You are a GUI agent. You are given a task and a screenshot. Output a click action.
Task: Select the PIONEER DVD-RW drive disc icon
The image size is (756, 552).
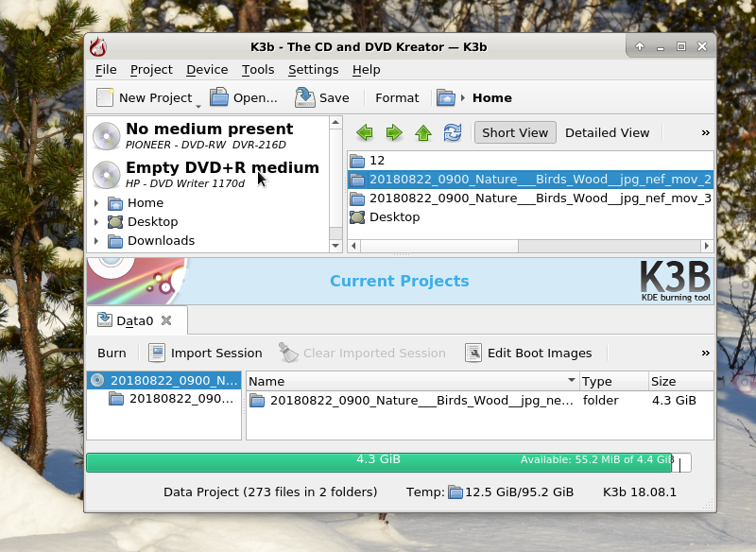pos(106,136)
